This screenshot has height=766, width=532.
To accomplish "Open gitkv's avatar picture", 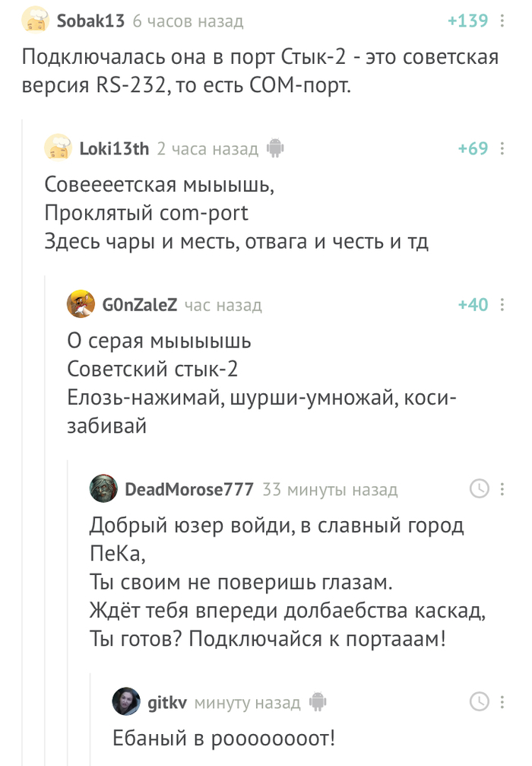I will [126, 701].
